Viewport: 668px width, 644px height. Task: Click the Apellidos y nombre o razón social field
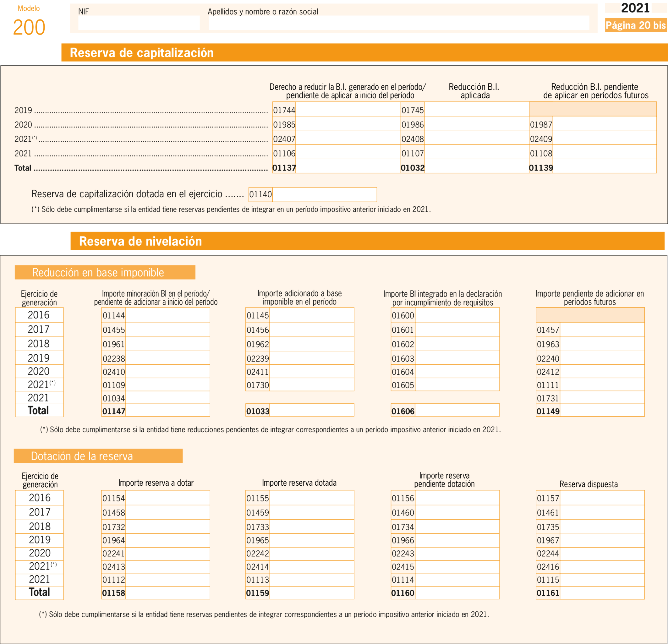pos(399,23)
